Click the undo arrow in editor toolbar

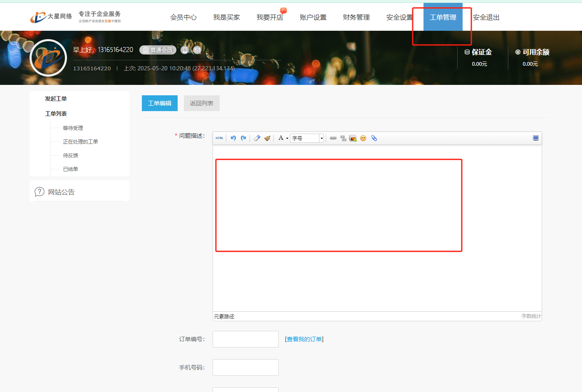click(233, 138)
